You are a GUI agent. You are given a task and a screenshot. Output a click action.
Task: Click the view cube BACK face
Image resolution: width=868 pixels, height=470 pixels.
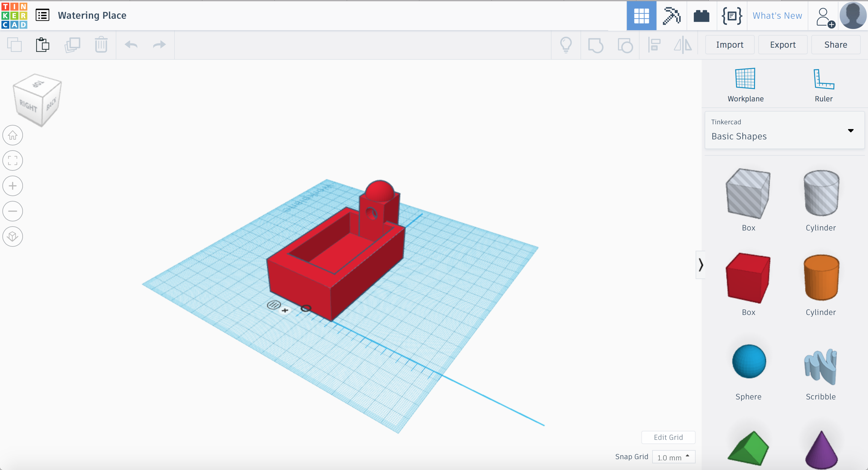click(x=51, y=103)
